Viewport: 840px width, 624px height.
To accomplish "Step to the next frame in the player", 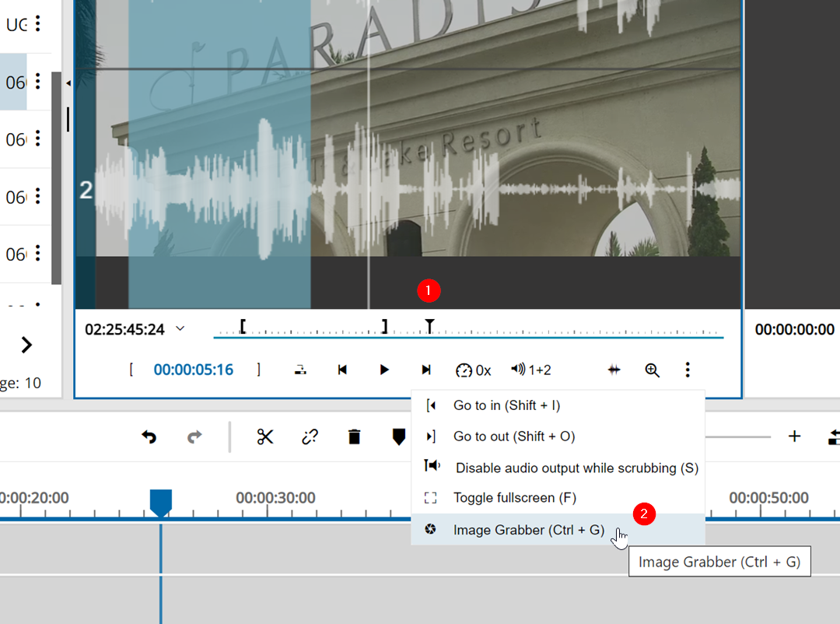I will pos(425,370).
